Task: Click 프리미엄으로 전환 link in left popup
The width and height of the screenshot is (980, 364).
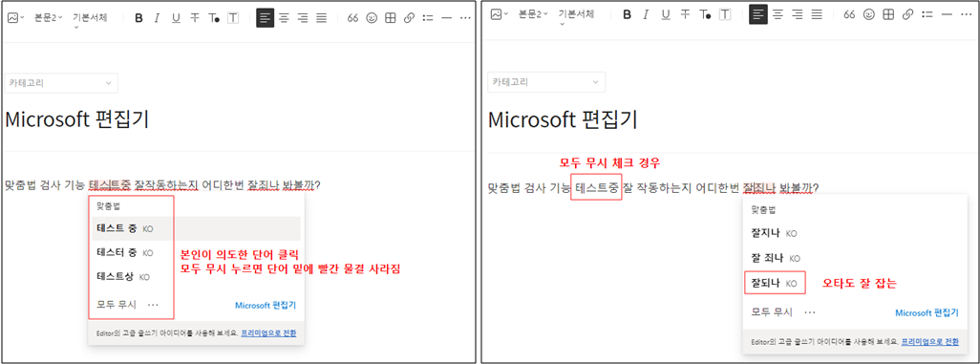Action: (x=268, y=332)
